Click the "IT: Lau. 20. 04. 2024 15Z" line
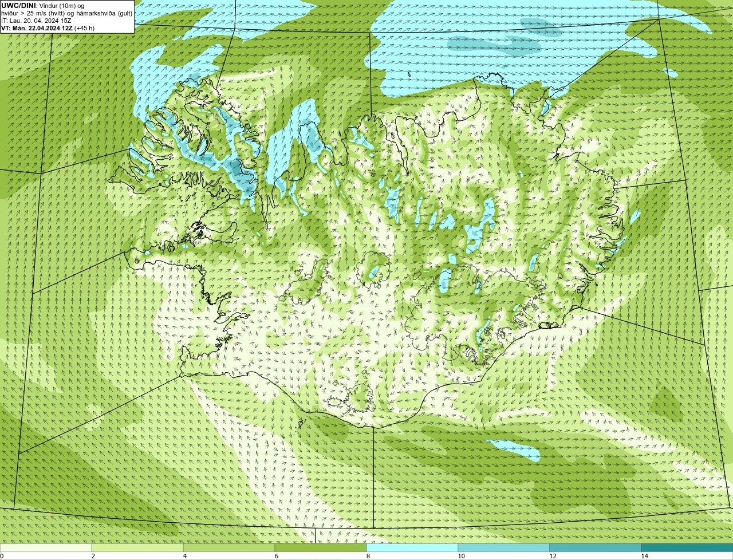Screen dimensions: 733x560 [36, 21]
